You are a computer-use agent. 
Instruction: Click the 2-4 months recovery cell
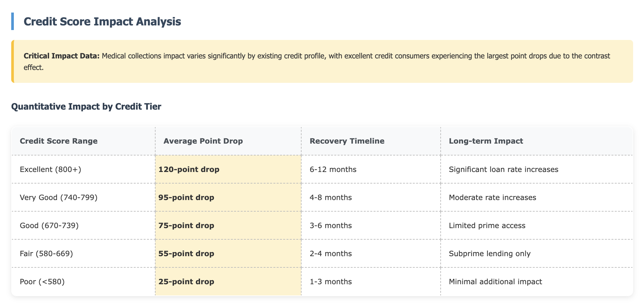(x=371, y=254)
